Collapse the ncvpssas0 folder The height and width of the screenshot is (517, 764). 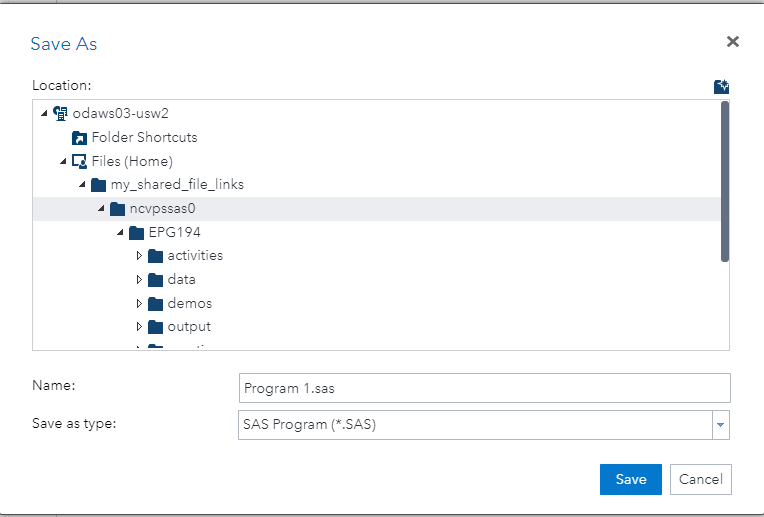[101, 209]
